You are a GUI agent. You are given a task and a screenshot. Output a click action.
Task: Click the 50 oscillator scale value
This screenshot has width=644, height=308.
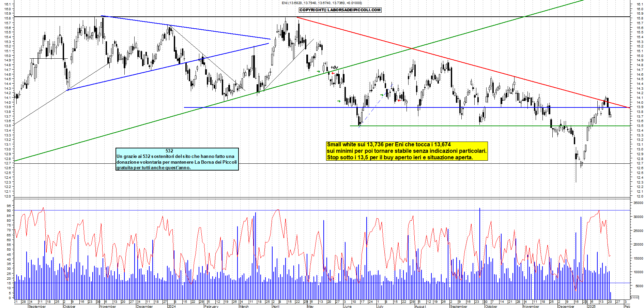click(9, 249)
